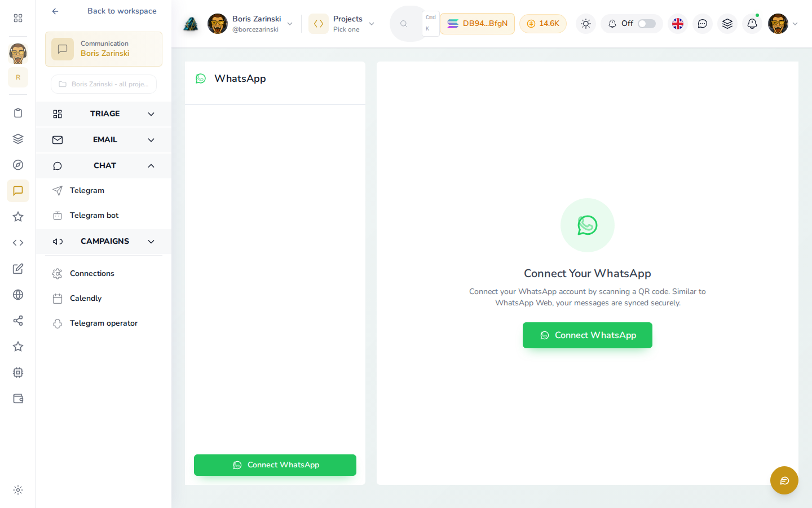Open Calendly in sidebar

pos(104,298)
